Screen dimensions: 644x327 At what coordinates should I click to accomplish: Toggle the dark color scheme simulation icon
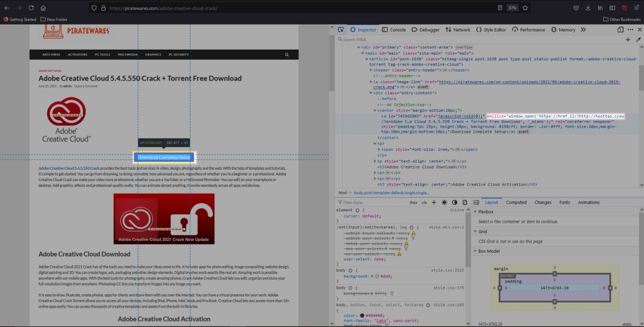coord(453,202)
